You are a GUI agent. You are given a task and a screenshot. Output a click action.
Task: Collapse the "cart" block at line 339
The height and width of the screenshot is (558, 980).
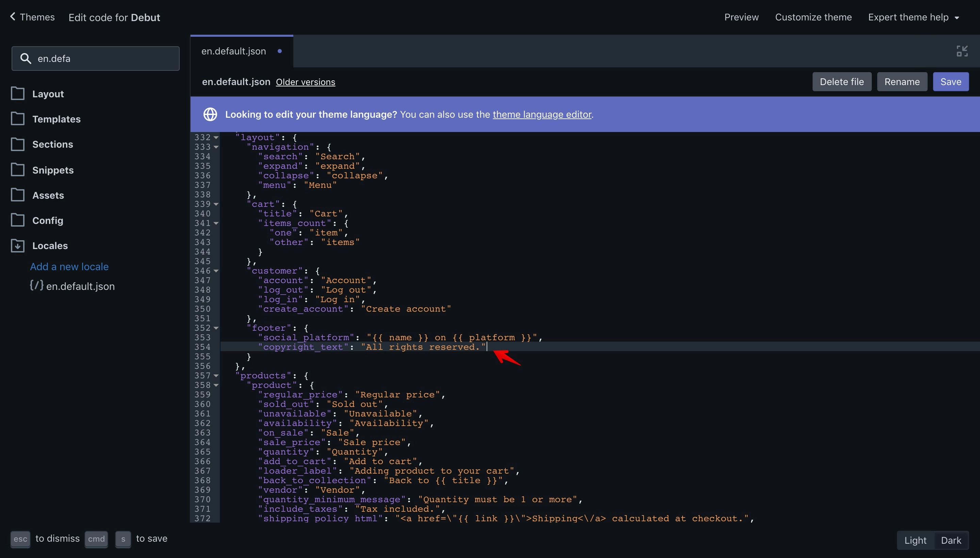click(216, 204)
